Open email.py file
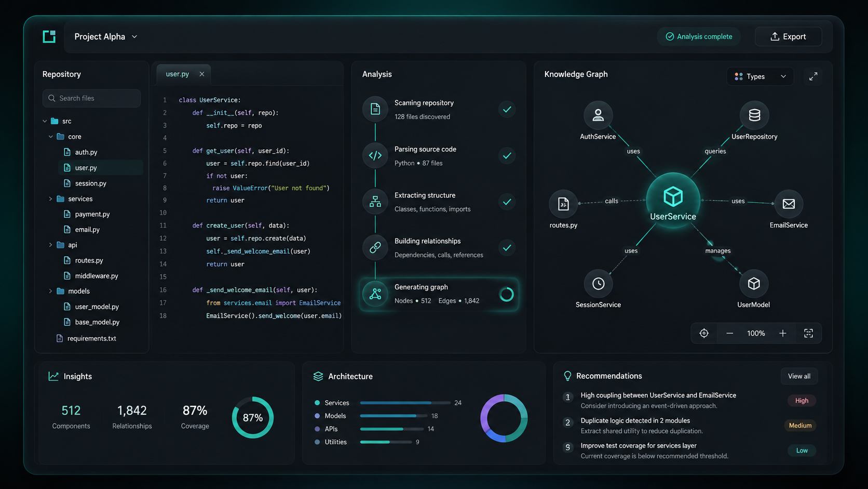Screen dimensions: 868x489 pyautogui.click(x=82, y=229)
